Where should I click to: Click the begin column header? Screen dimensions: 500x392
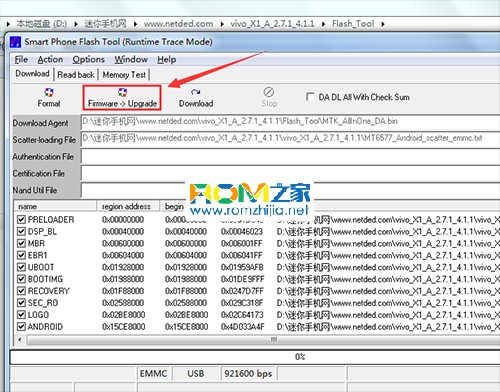(174, 207)
